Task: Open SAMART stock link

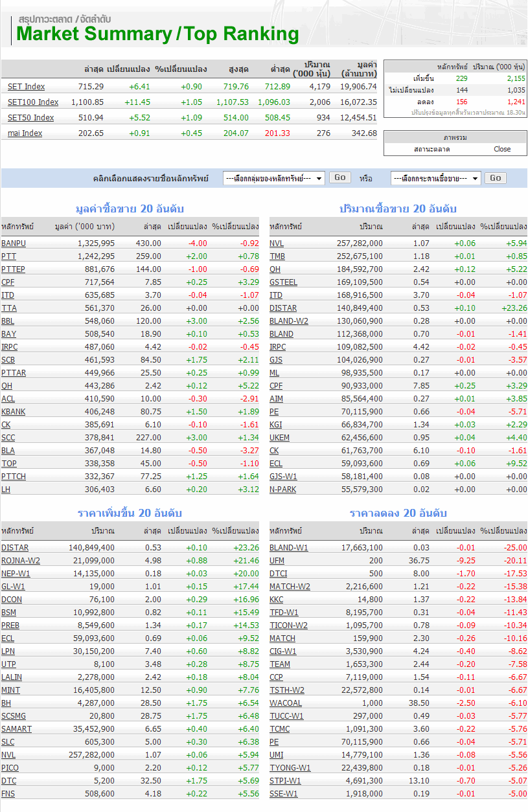Action: click(x=16, y=729)
